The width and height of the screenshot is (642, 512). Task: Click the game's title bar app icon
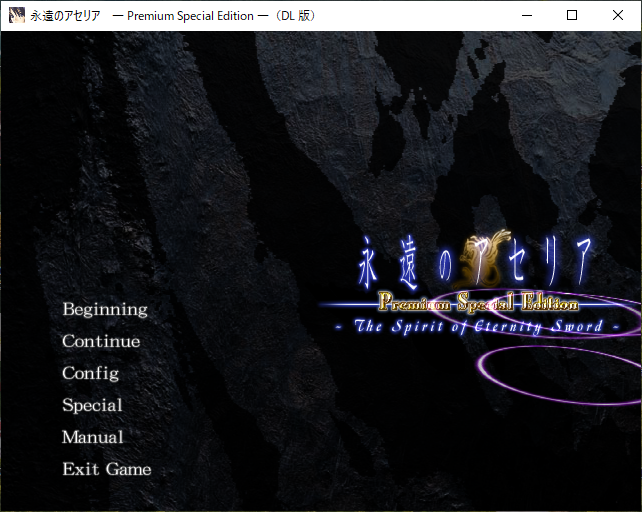[x=17, y=15]
